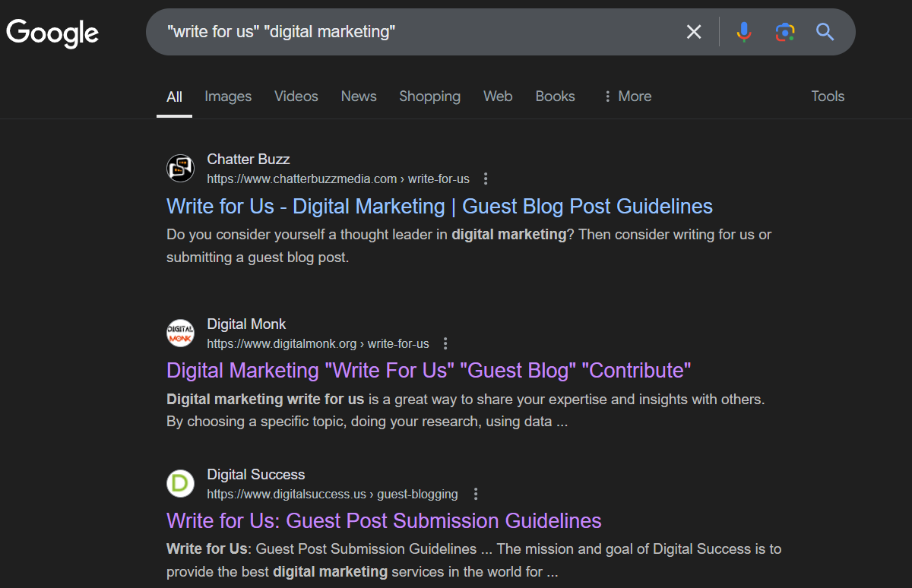Click the Chatter Buzz site name
The height and width of the screenshot is (588, 912).
[x=249, y=160]
